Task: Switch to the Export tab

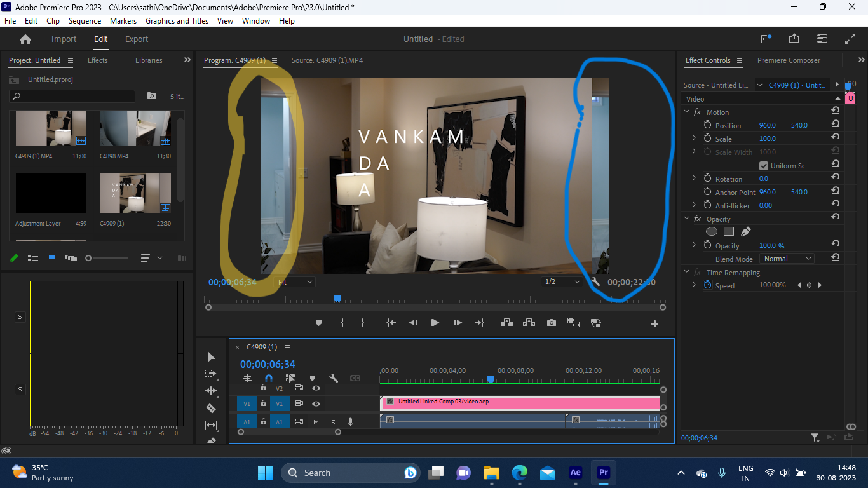Action: click(x=136, y=39)
